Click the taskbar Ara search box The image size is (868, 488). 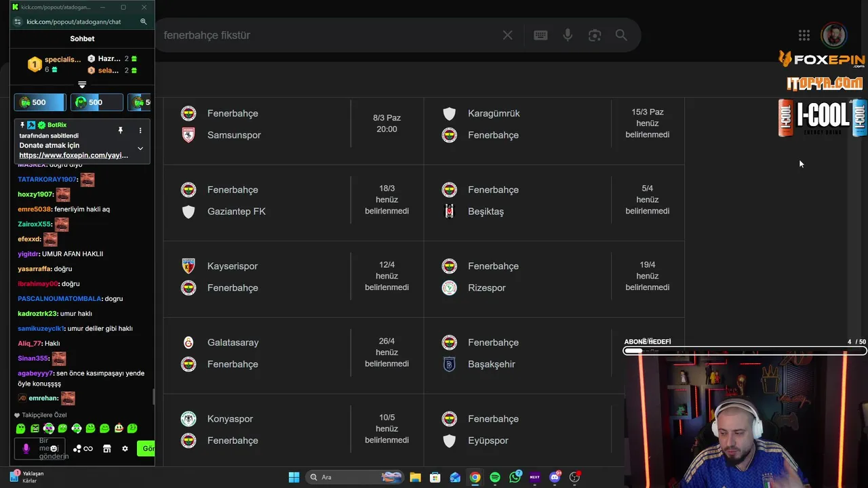[x=355, y=477]
